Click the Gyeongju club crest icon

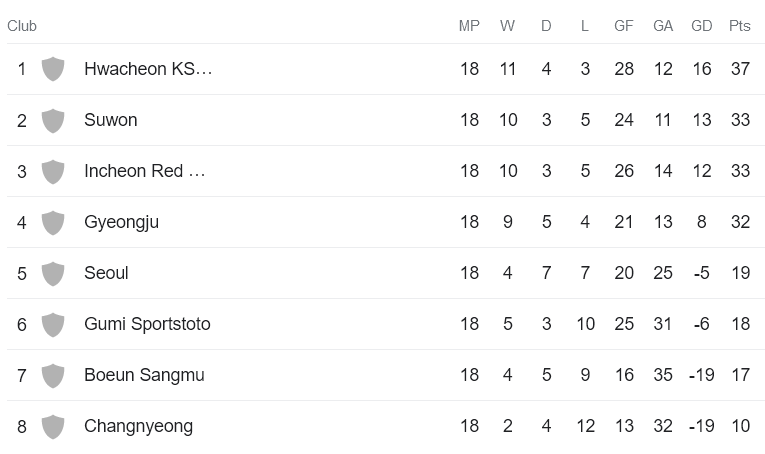53,222
